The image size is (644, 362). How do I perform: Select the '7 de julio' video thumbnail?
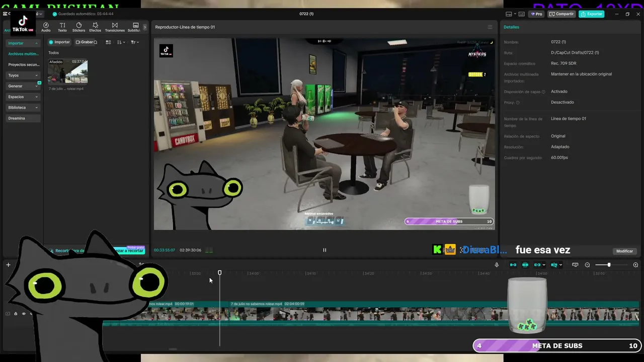(x=68, y=71)
